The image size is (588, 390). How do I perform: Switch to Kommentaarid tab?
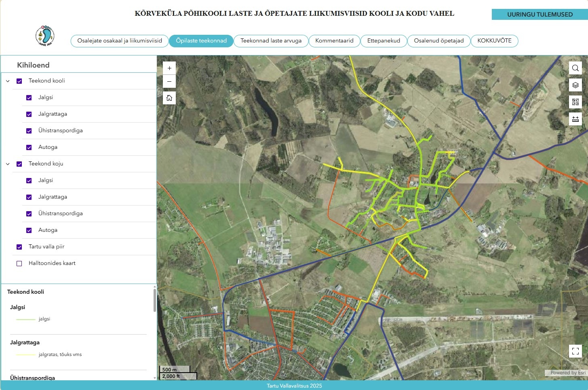(x=334, y=41)
